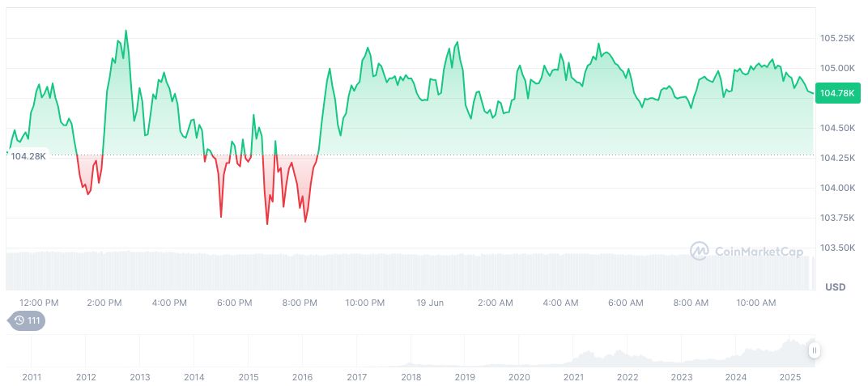Open the 111 history events badge
Image resolution: width=868 pixels, height=386 pixels.
point(27,320)
